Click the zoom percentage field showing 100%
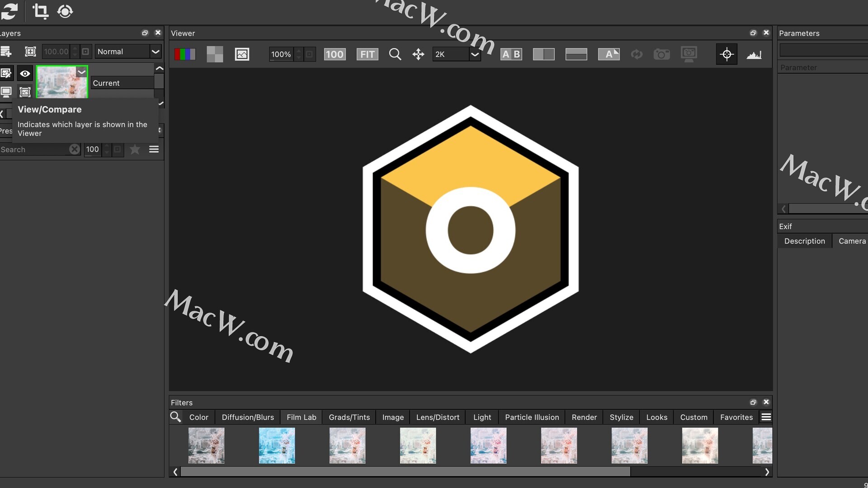This screenshot has width=868, height=488. 281,54
